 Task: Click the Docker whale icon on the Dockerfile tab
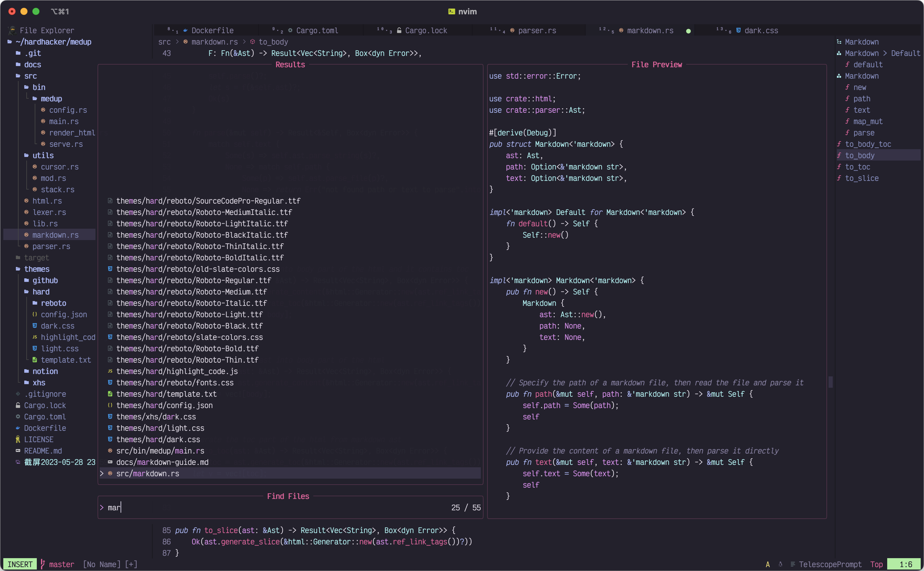click(185, 30)
